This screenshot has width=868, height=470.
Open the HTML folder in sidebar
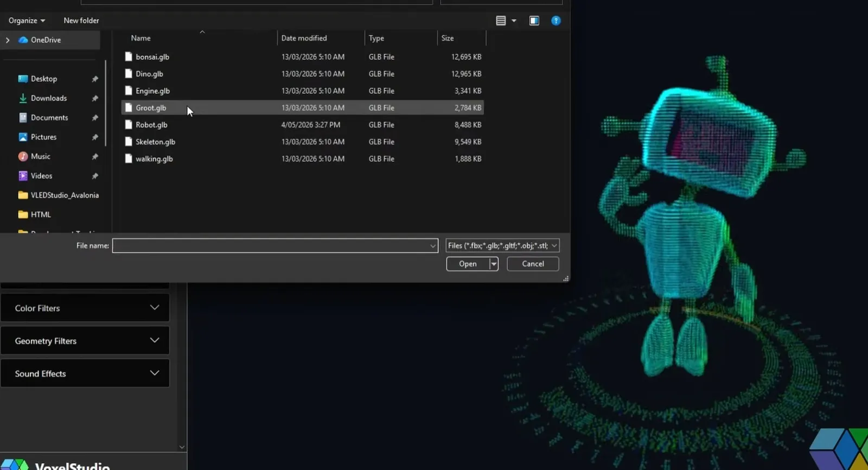[41, 215]
